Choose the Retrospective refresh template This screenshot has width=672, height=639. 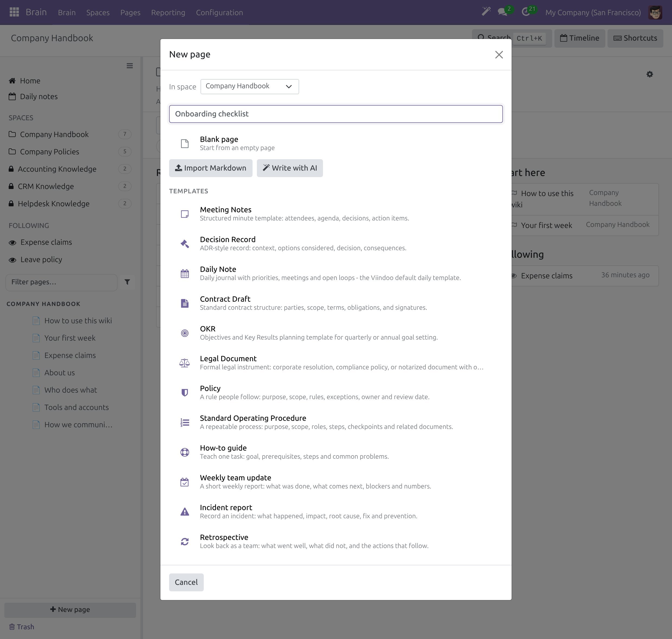pos(336,542)
